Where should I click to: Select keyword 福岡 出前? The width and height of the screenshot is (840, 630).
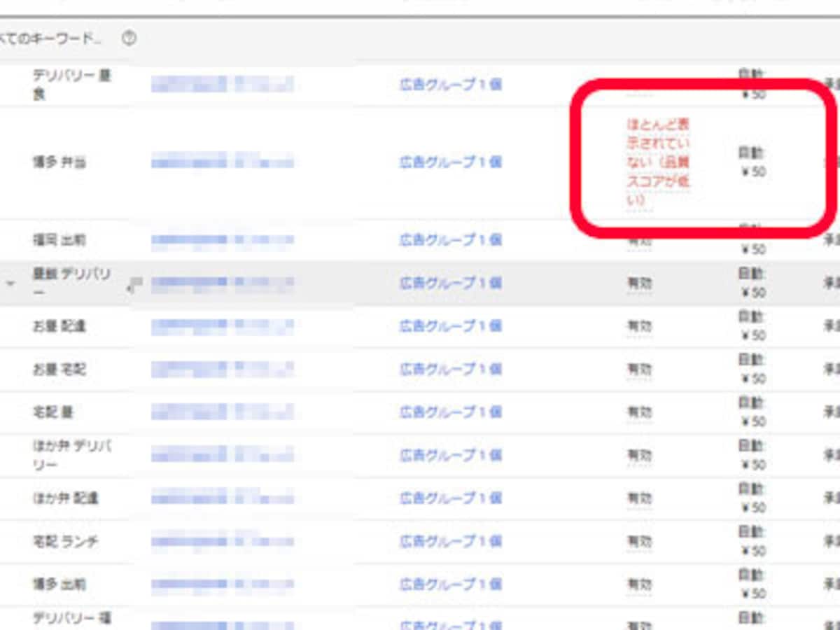click(60, 240)
